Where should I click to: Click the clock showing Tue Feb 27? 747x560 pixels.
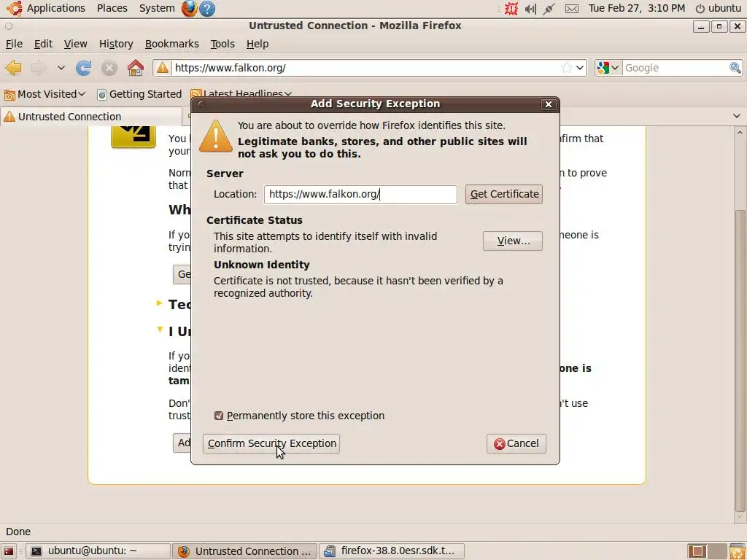(x=636, y=8)
